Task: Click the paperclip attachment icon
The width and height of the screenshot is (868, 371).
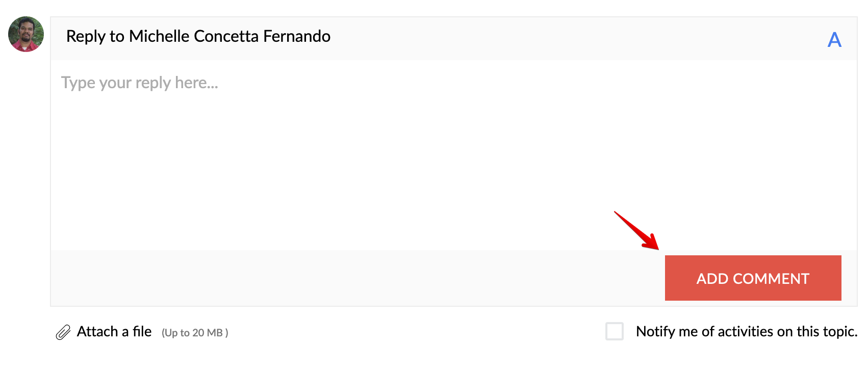Action: click(x=63, y=332)
